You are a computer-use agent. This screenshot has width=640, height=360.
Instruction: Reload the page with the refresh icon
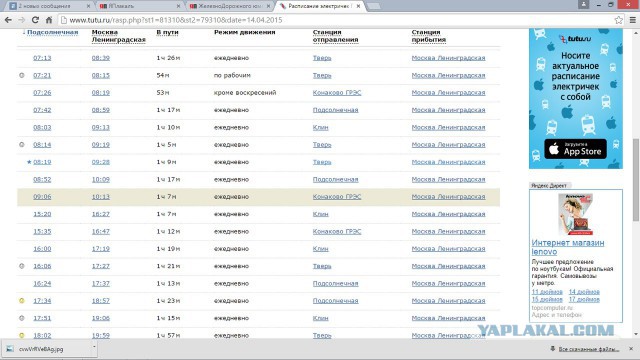tap(36, 20)
